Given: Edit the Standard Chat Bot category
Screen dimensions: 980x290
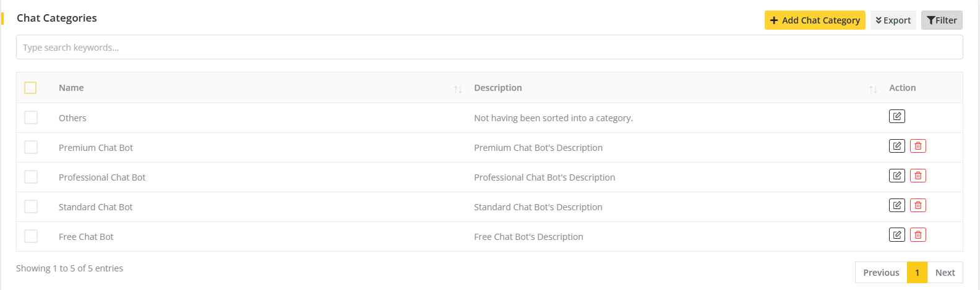Looking at the screenshot, I should click(x=896, y=205).
